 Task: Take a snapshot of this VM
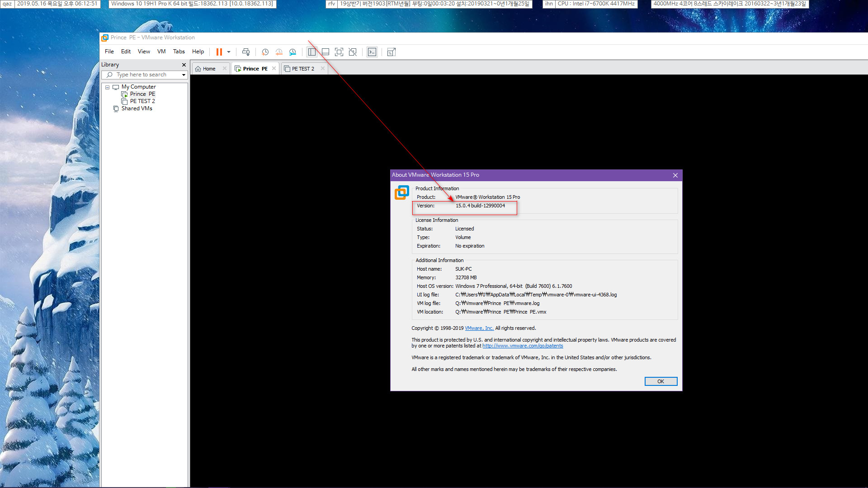265,52
